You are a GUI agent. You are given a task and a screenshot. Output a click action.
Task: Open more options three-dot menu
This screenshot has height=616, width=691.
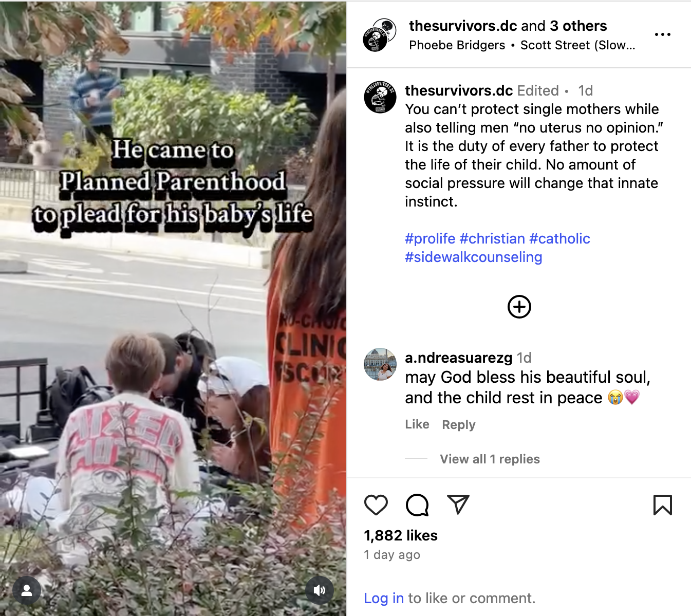pos(663,34)
